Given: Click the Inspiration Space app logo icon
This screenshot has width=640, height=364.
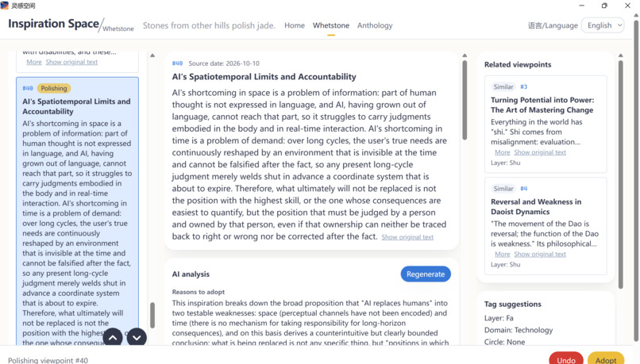Looking at the screenshot, I should click(5, 6).
